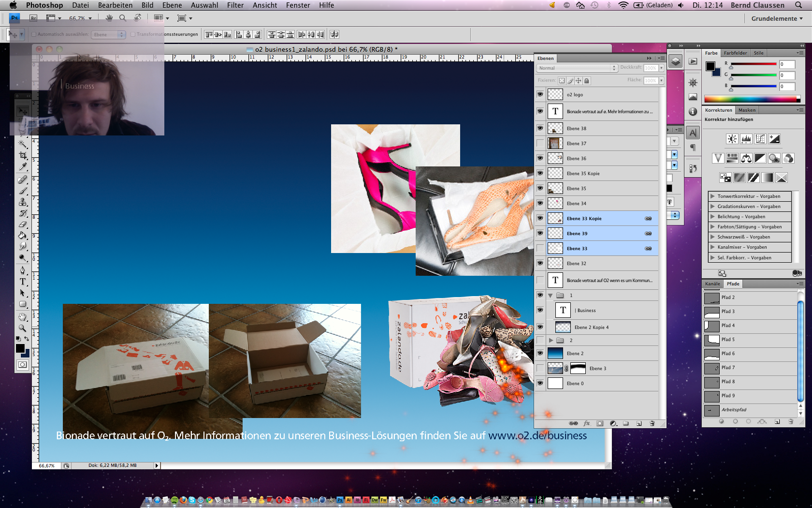The height and width of the screenshot is (508, 812).
Task: Show the hidden Ebene 37 layer
Action: pyautogui.click(x=540, y=143)
